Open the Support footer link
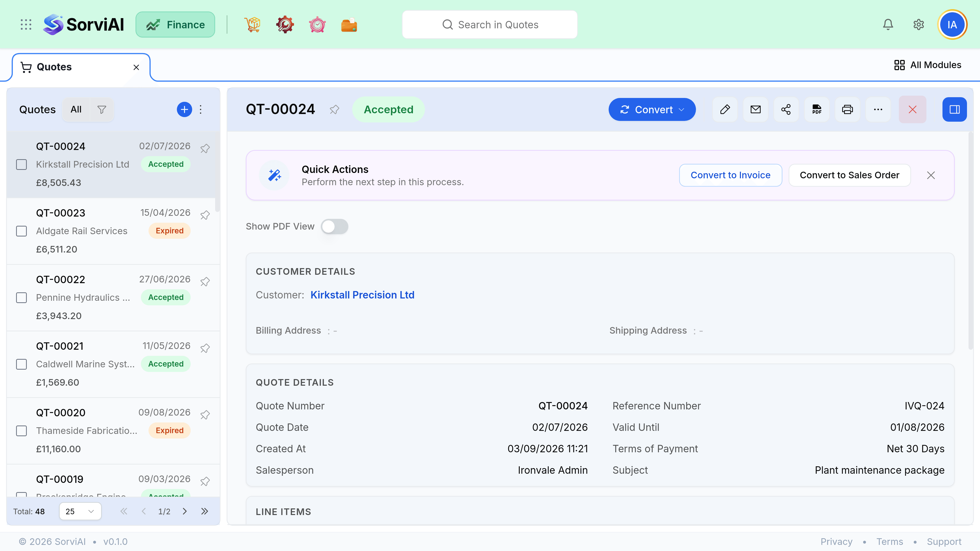Viewport: 980px width, 551px height. coord(944,542)
